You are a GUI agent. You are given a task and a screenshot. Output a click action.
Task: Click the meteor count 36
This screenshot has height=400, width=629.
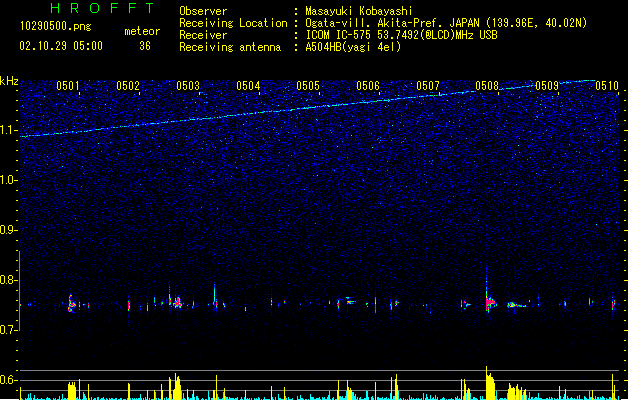tap(145, 46)
